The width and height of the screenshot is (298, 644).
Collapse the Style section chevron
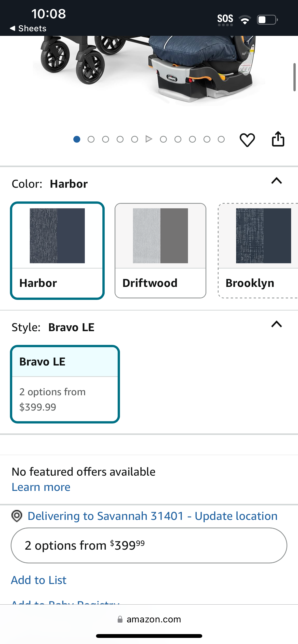coord(277,324)
